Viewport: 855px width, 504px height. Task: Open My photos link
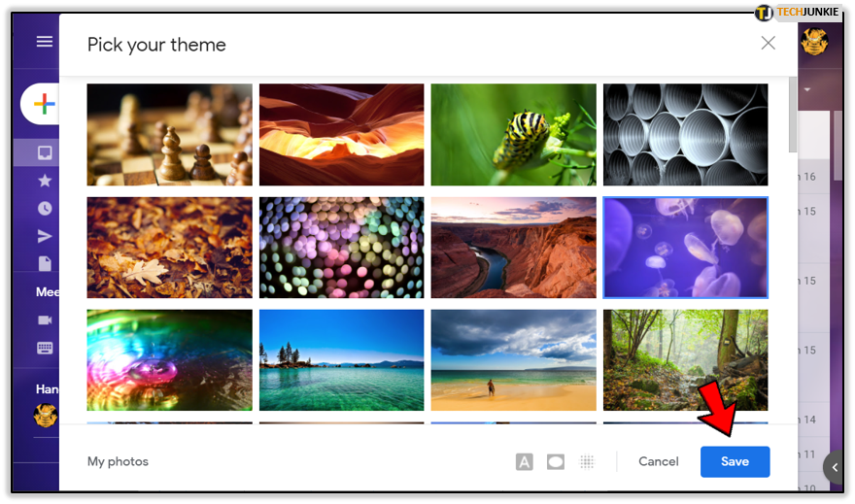(118, 461)
